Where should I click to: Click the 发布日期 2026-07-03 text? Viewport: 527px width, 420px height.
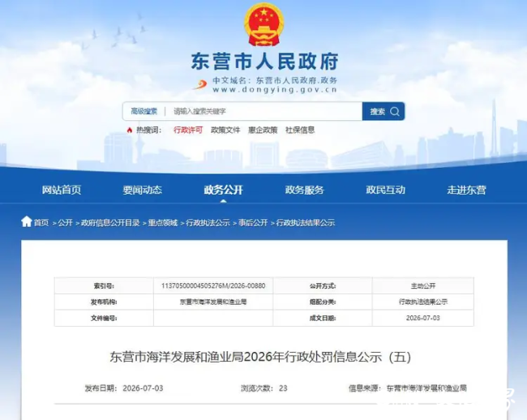(x=124, y=388)
